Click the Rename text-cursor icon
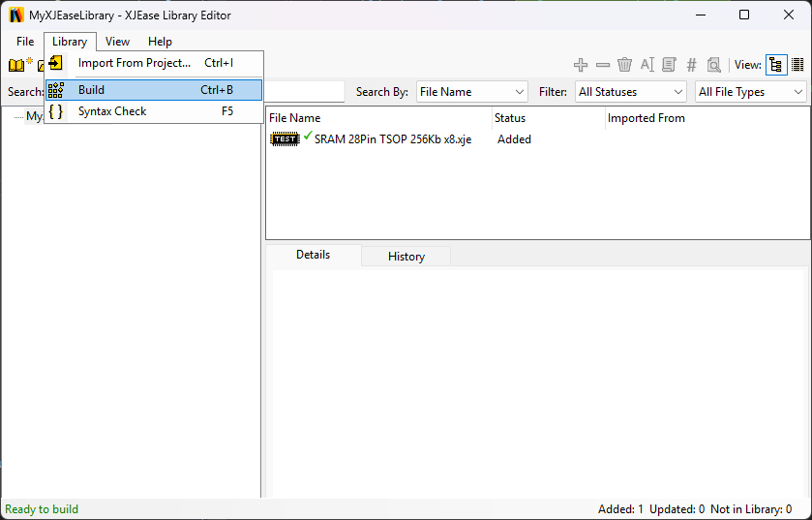Image resolution: width=812 pixels, height=520 pixels. (x=647, y=65)
